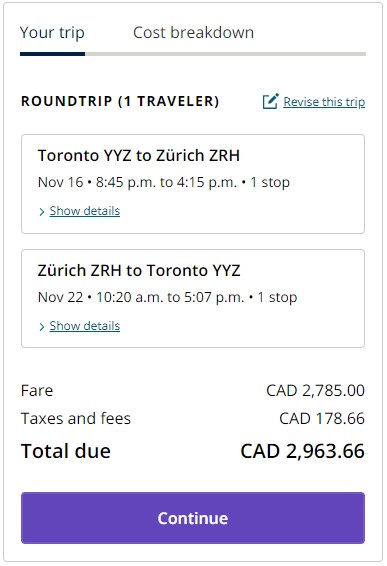Switch to the Cost breakdown tab

click(193, 32)
